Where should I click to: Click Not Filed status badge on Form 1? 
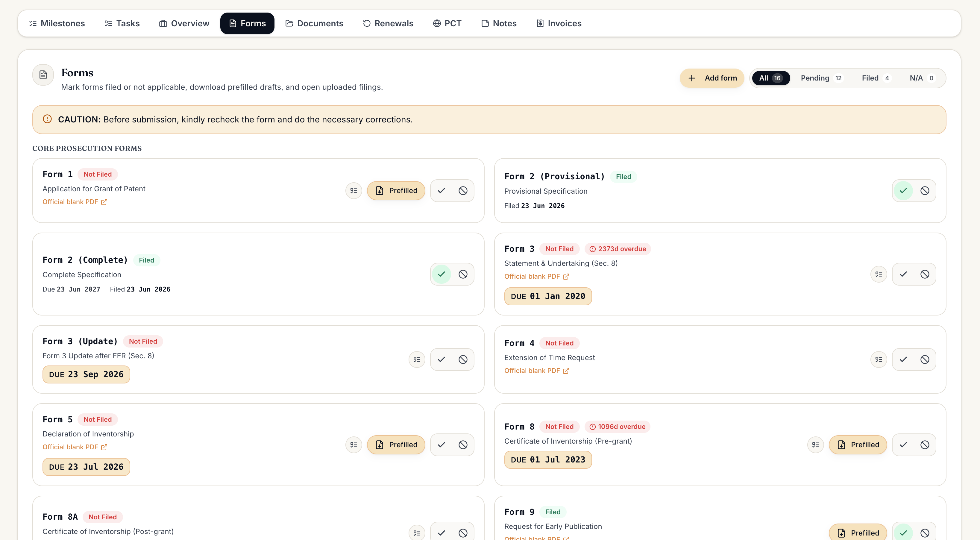(x=98, y=174)
